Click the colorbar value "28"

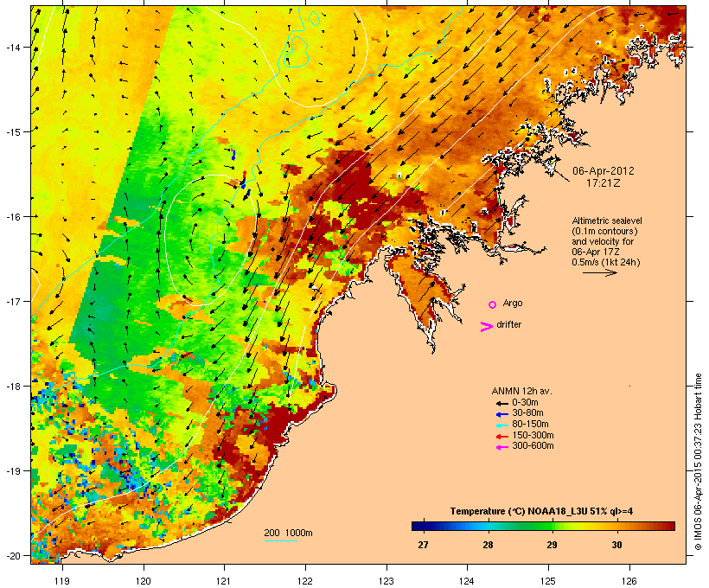coord(488,545)
